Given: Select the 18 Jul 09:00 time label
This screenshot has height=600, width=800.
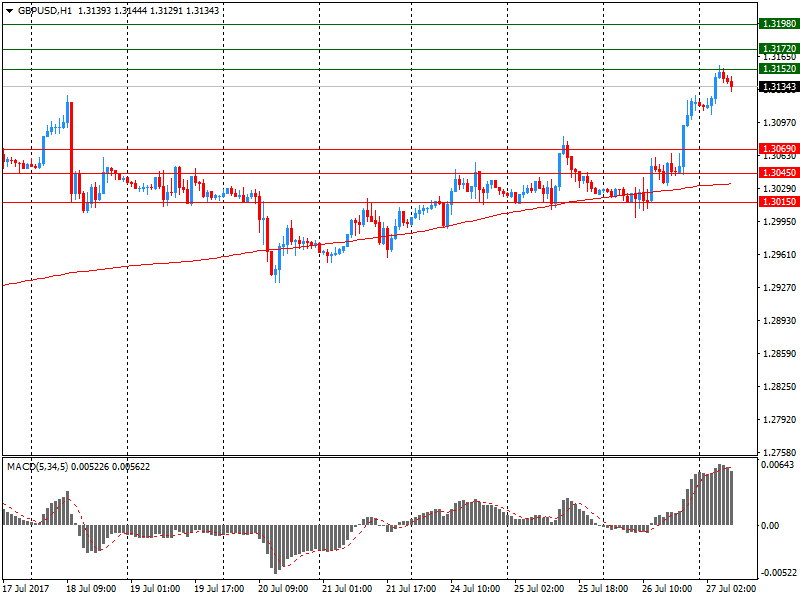Looking at the screenshot, I should [91, 589].
